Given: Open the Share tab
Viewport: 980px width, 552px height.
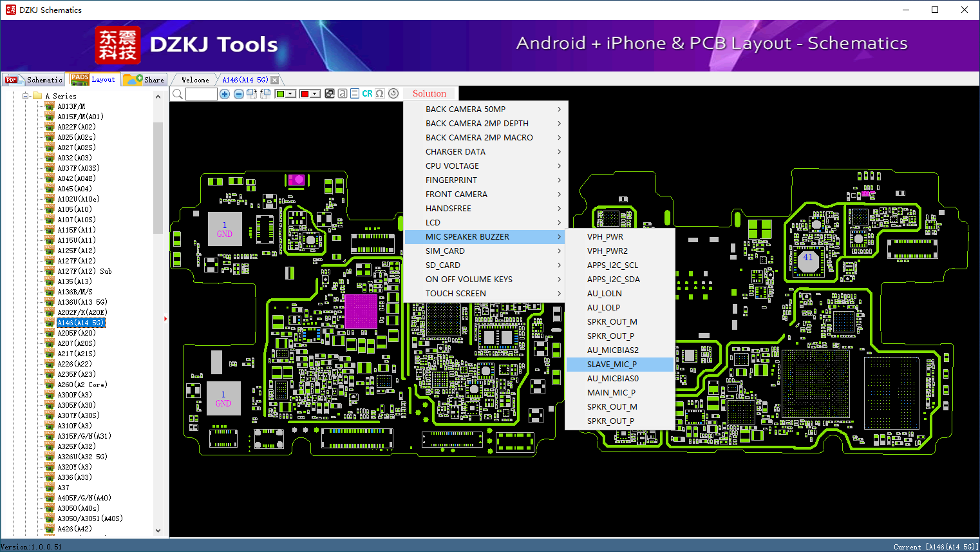Looking at the screenshot, I should 144,80.
